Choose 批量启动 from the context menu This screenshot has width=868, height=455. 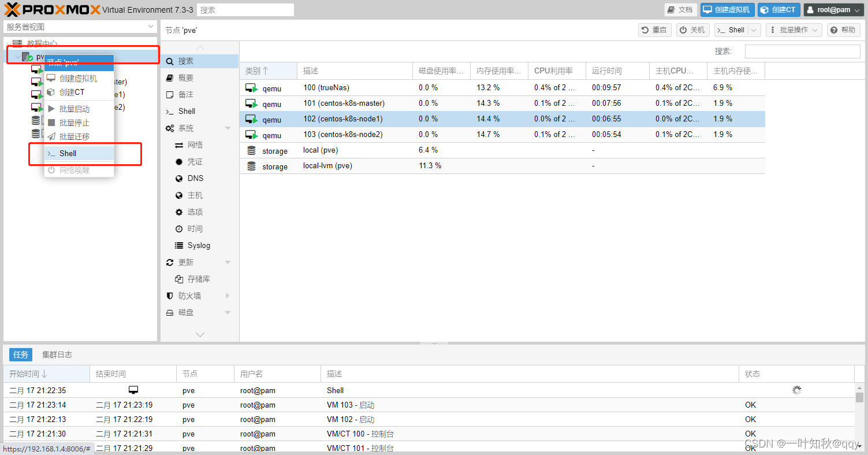click(x=79, y=109)
